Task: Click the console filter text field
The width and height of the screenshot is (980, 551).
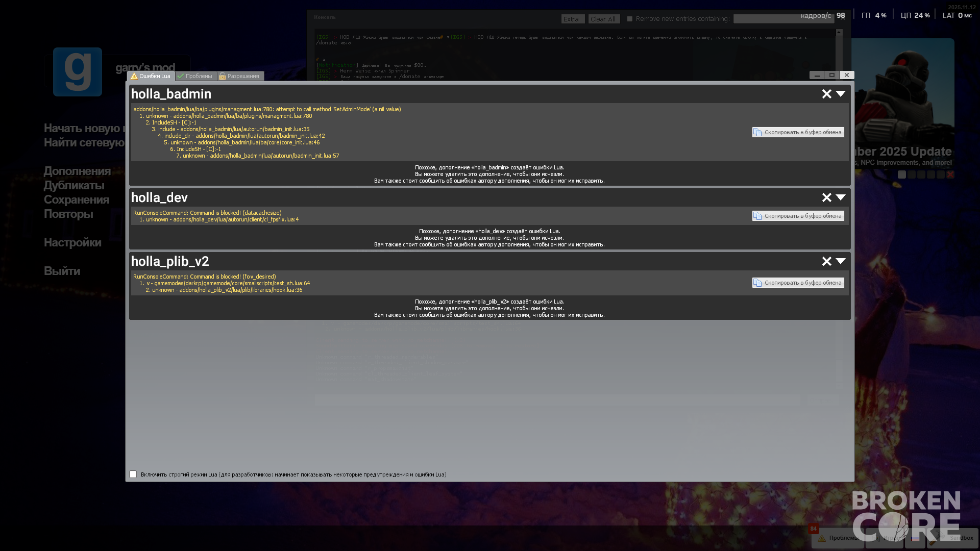Action: 783,19
